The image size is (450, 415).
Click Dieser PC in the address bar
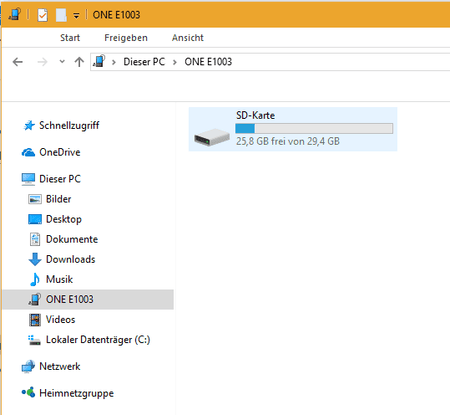144,62
